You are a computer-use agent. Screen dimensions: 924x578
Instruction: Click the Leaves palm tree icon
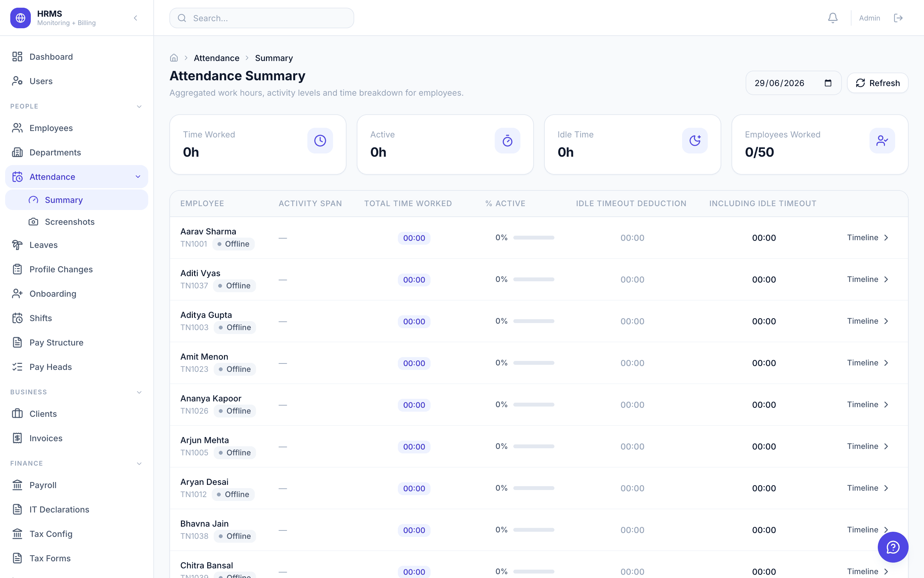pyautogui.click(x=17, y=245)
